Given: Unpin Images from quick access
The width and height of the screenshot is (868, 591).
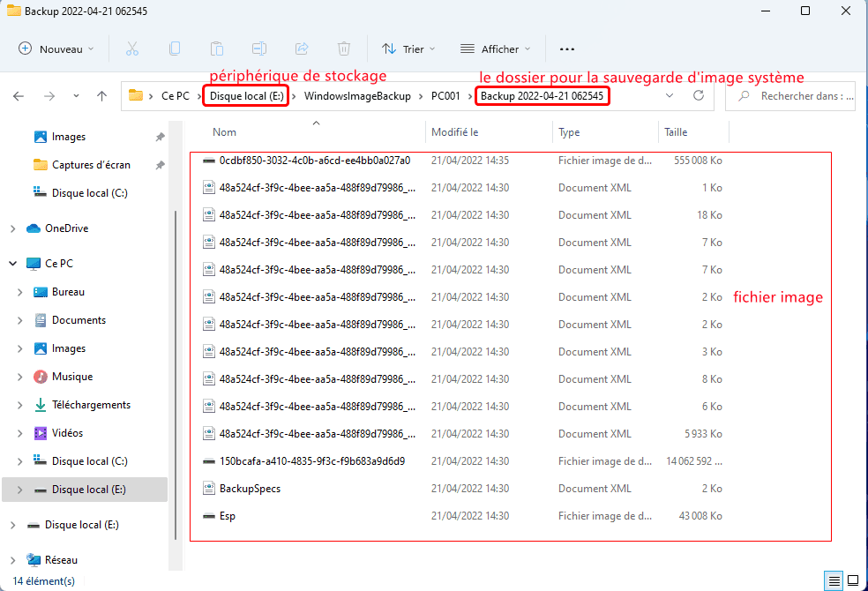Looking at the screenshot, I should point(160,137).
